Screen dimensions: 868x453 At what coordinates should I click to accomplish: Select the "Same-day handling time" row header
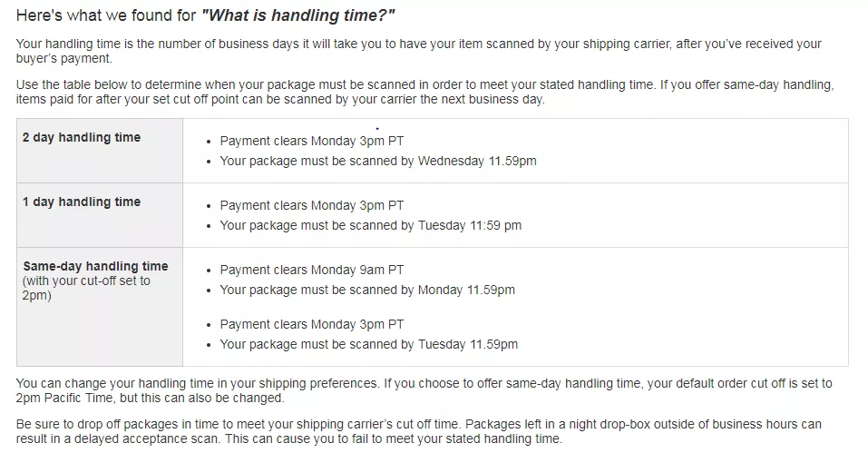click(95, 266)
